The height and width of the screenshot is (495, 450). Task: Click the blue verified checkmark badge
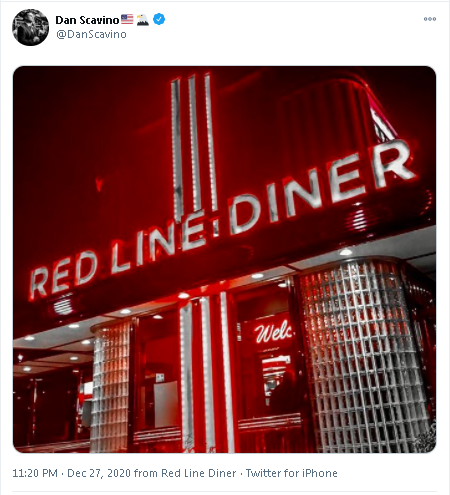tap(159, 19)
